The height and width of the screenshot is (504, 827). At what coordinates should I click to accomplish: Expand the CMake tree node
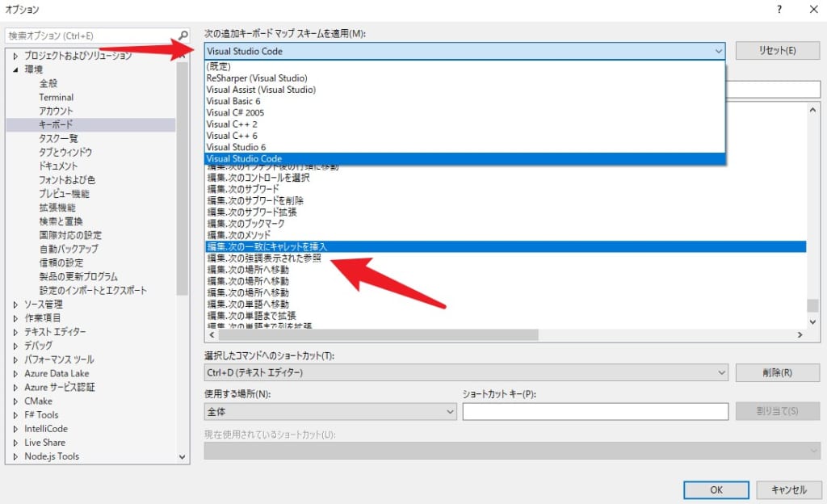pos(15,401)
